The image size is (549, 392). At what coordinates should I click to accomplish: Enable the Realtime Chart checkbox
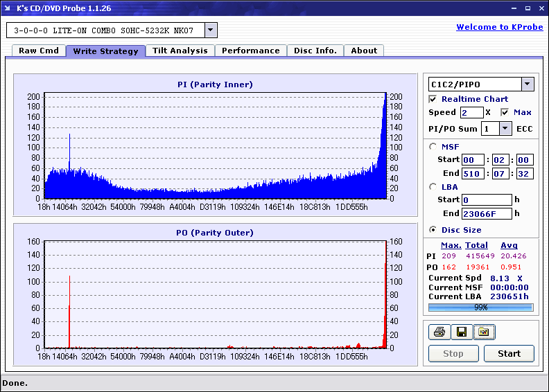pos(433,99)
